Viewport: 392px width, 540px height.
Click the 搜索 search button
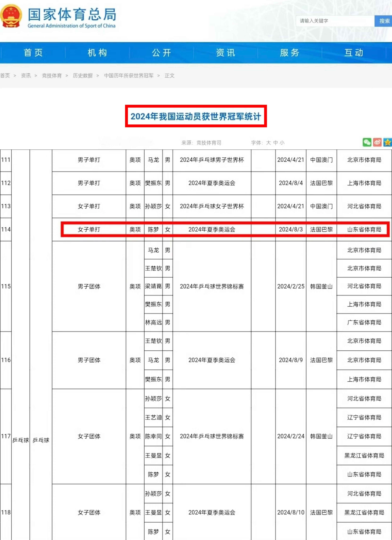tap(384, 21)
